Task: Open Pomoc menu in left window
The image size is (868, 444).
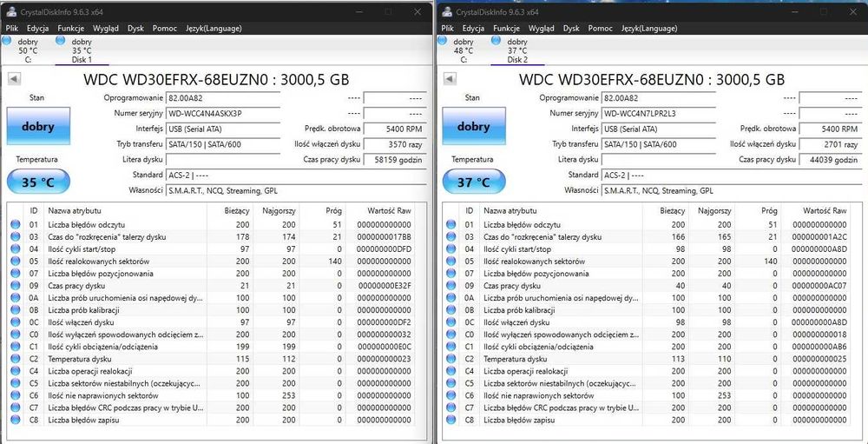Action: click(x=164, y=29)
